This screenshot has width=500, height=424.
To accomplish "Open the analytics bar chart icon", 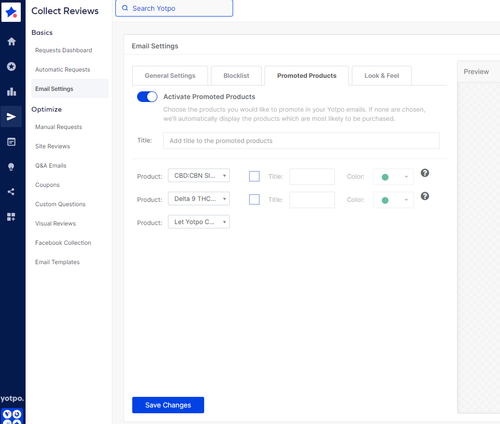I will pos(12,92).
